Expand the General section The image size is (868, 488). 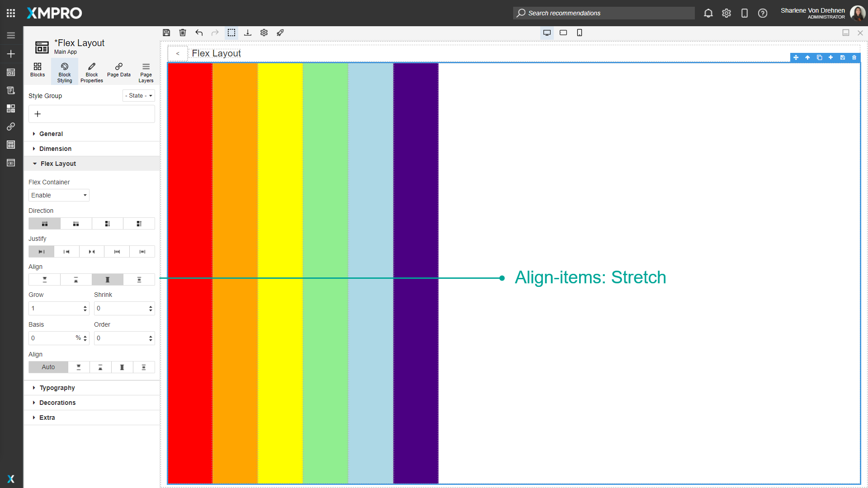(51, 134)
